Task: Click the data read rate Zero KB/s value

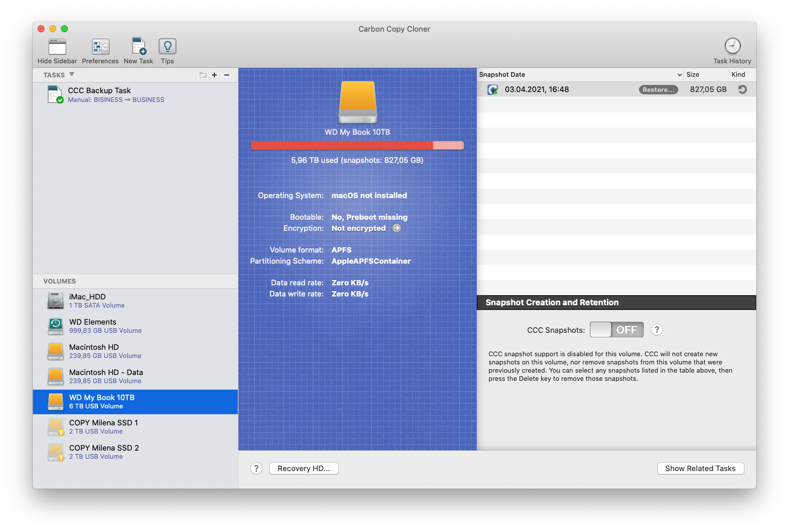Action: pyautogui.click(x=350, y=283)
